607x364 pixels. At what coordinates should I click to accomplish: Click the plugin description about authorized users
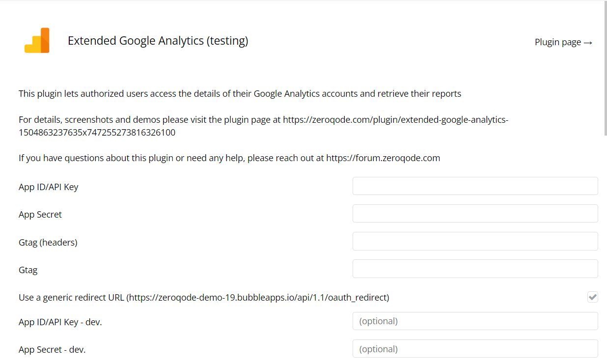pos(240,93)
